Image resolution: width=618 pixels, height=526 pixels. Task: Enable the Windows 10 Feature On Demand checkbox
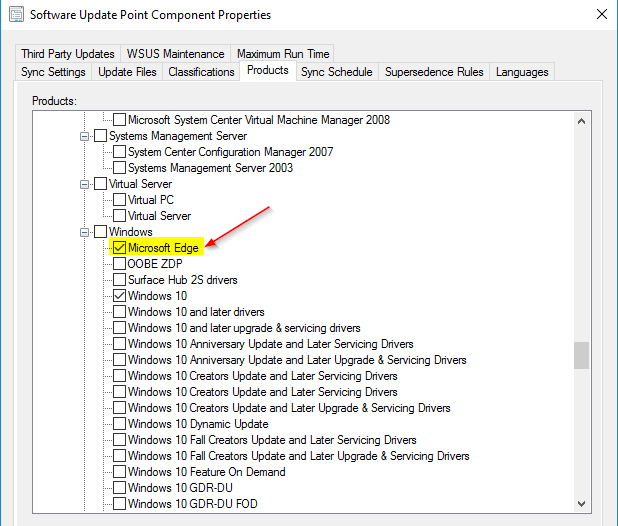(x=119, y=472)
